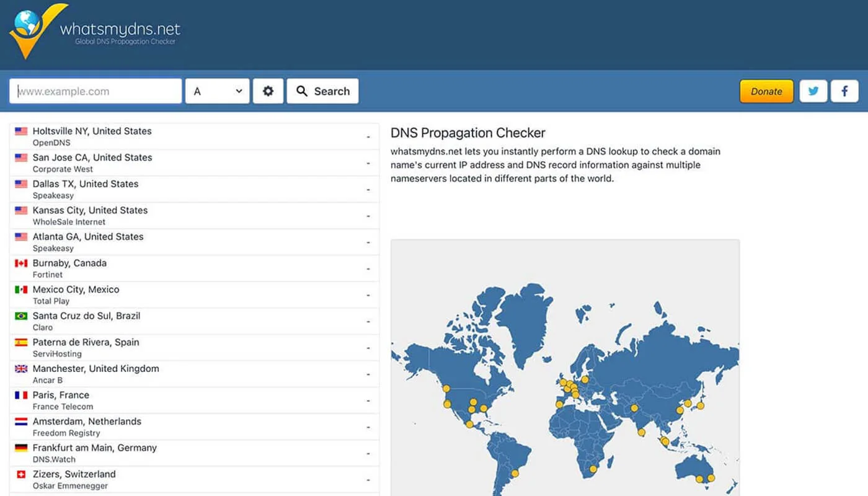This screenshot has height=496, width=868.
Task: Click the Mexico flag beside Mexico City
Action: [21, 290]
